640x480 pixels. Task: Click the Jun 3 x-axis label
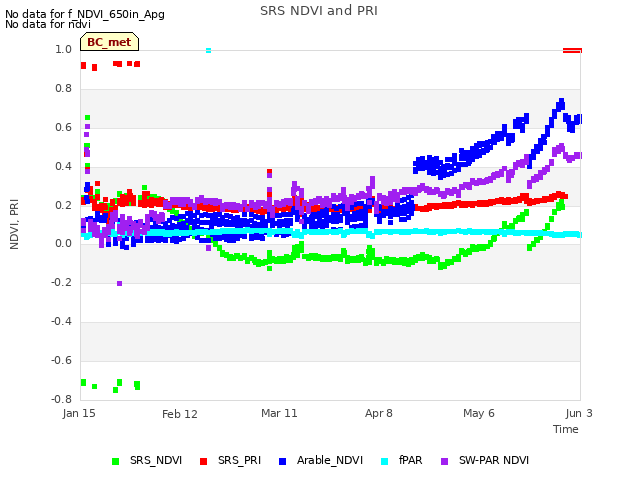579,413
